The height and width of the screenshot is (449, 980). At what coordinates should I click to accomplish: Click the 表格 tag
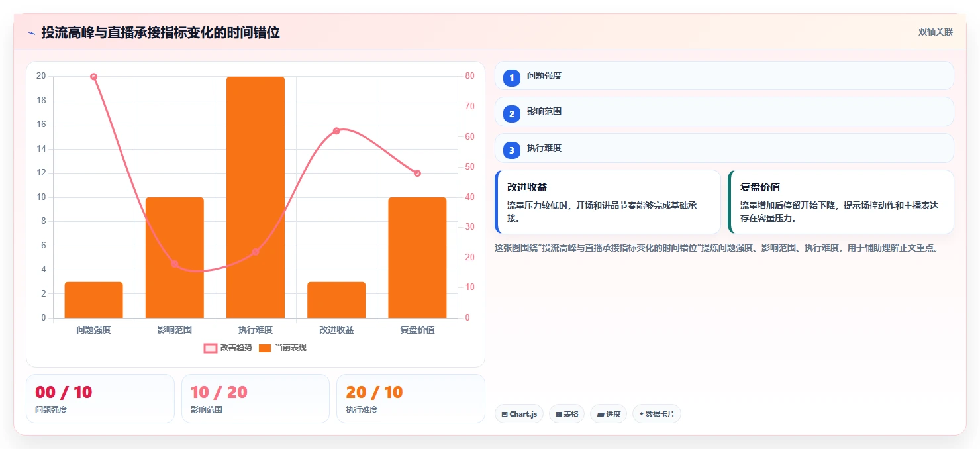567,414
